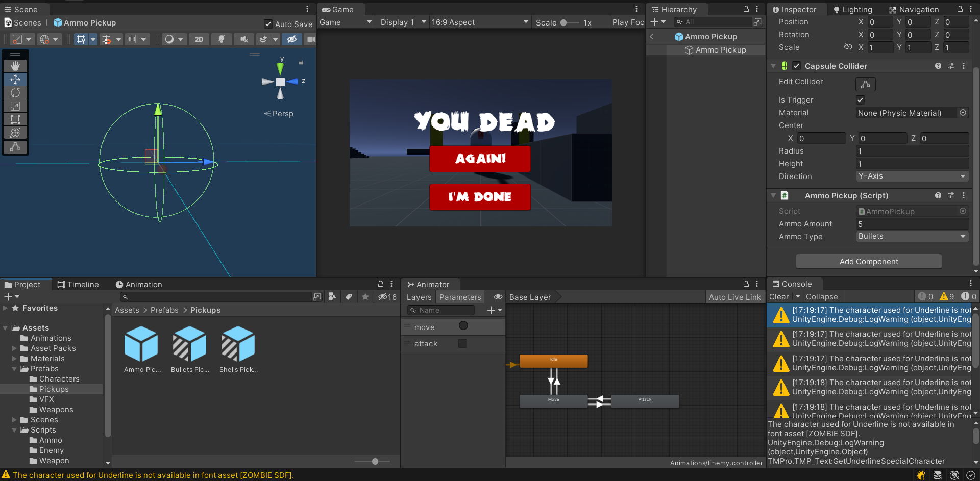Open the Game view mode dropdown
Image resolution: width=980 pixels, height=481 pixels.
click(x=346, y=22)
